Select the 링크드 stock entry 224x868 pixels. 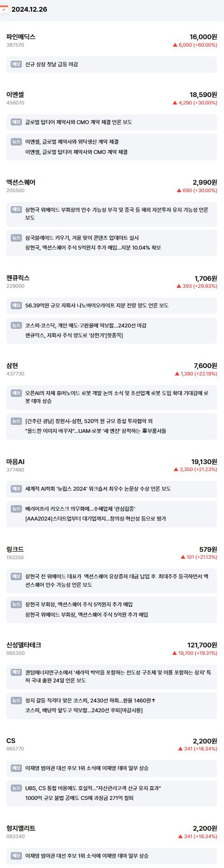tap(15, 549)
